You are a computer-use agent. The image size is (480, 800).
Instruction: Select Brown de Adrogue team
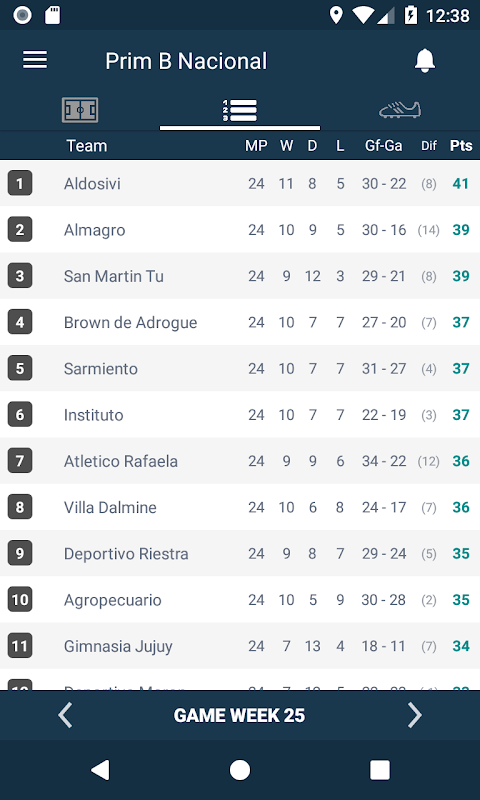pyautogui.click(x=131, y=322)
